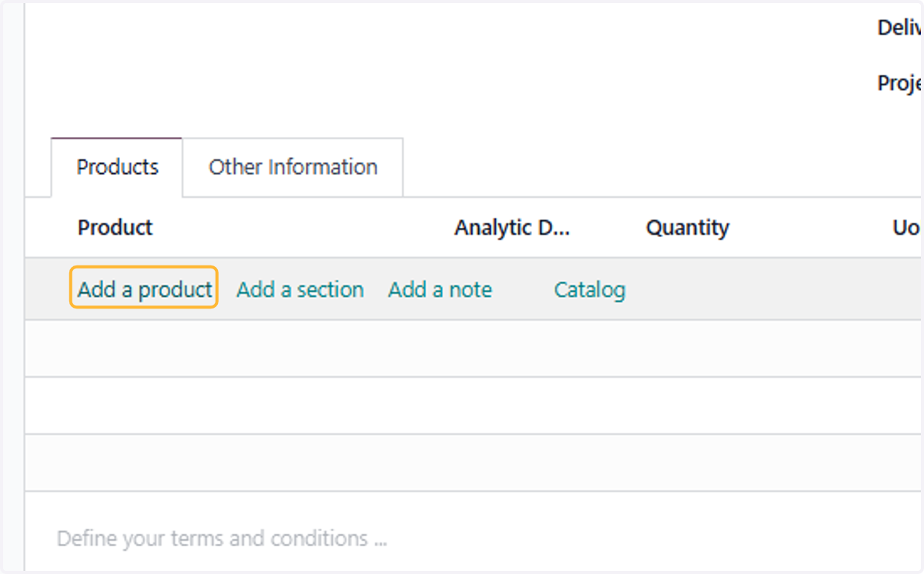The image size is (924, 574).
Task: Click the Quantity column header
Action: (688, 228)
